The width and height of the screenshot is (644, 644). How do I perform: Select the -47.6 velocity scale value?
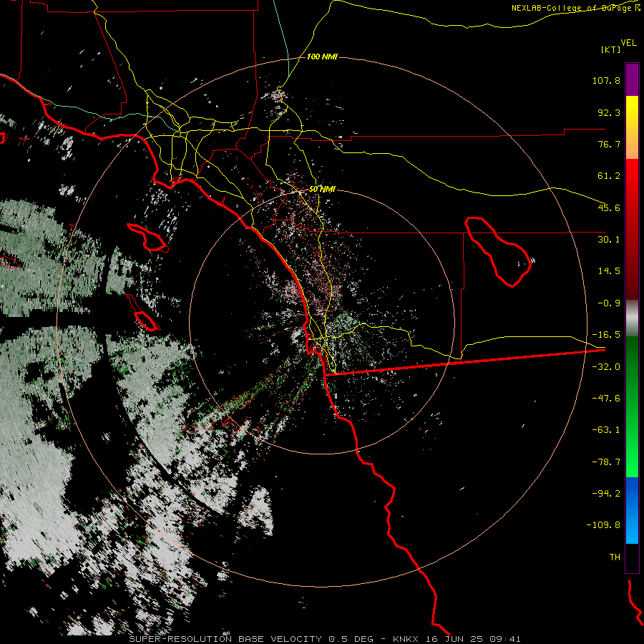pyautogui.click(x=606, y=399)
